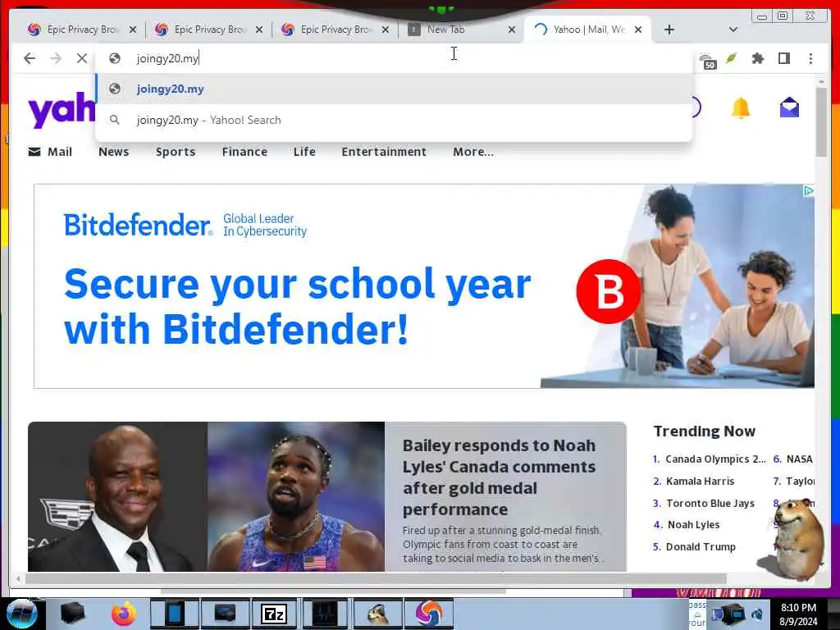Open the tracker blocker icon showing 50
This screenshot has width=840, height=630.
tap(708, 60)
